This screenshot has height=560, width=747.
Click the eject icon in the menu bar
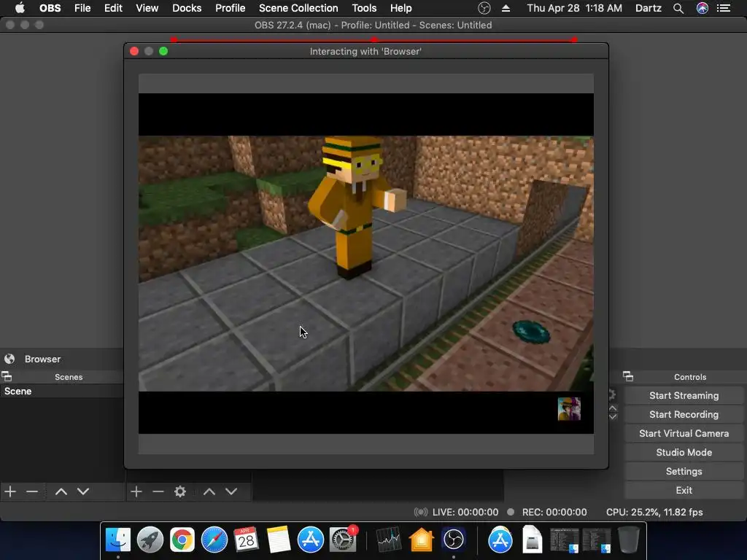(506, 8)
